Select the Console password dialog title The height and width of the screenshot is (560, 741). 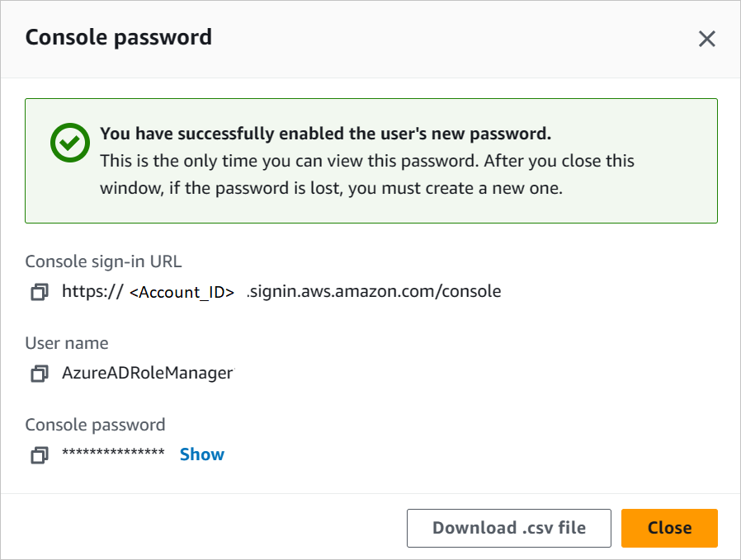pos(118,37)
